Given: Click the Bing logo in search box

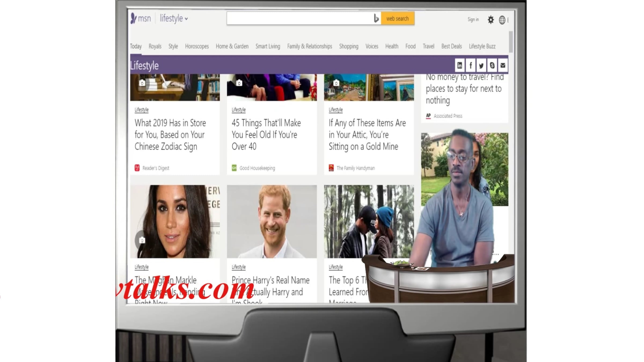Looking at the screenshot, I should [376, 19].
